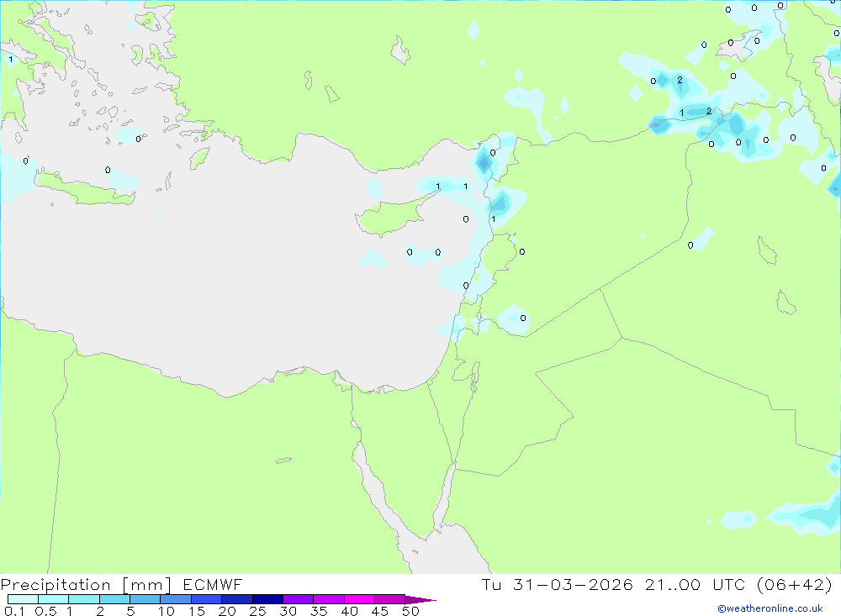Click the "Precipitation [mm]" title text
The width and height of the screenshot is (841, 616).
coord(86,585)
